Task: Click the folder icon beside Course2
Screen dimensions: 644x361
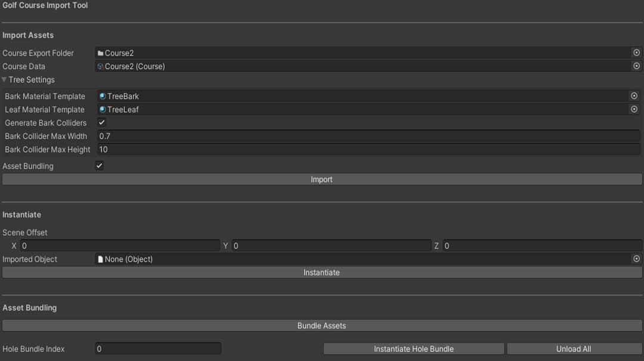Action: click(x=101, y=52)
